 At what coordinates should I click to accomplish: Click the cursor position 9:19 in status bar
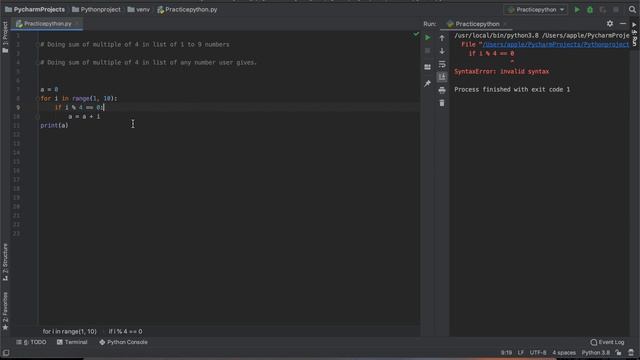point(506,353)
